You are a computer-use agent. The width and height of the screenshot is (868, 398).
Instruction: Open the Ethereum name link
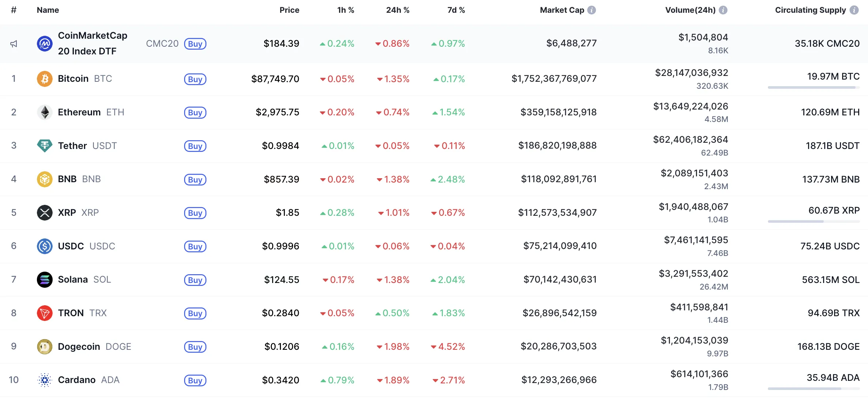[x=79, y=112]
